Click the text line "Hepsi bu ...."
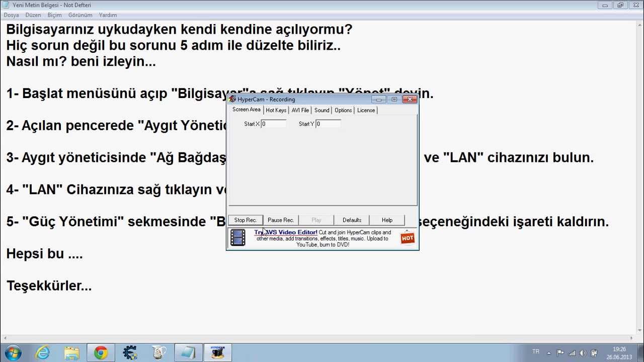 (44, 254)
